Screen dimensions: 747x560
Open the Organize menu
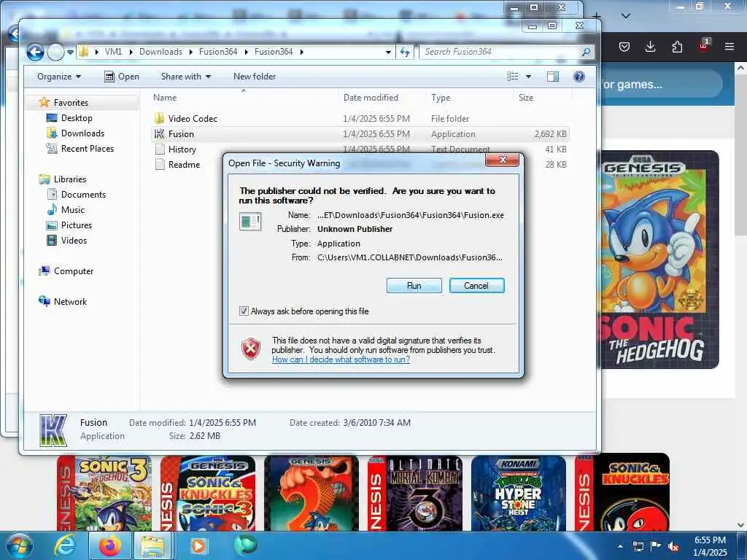pyautogui.click(x=59, y=76)
